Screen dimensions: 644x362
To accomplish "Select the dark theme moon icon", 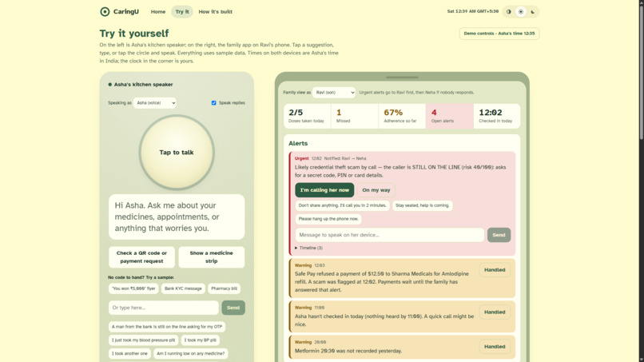I will click(x=533, y=11).
